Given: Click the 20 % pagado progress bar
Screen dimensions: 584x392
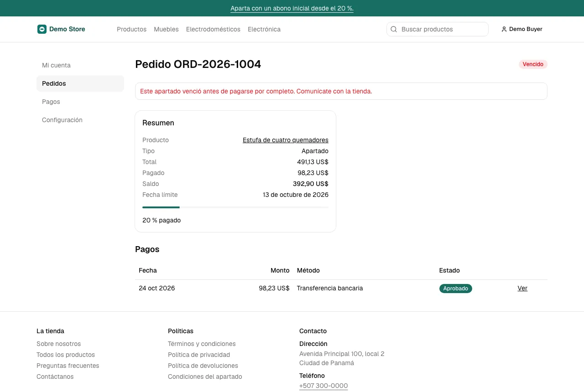Looking at the screenshot, I should click(x=235, y=207).
